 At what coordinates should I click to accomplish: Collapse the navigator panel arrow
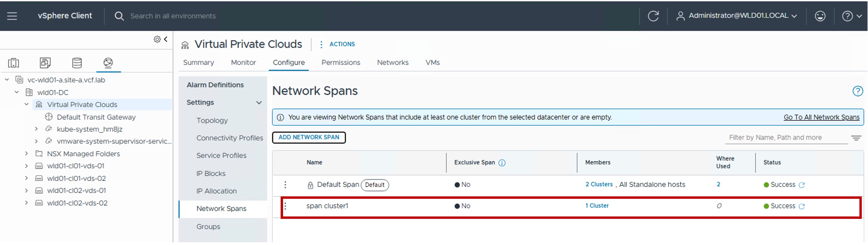(166, 39)
